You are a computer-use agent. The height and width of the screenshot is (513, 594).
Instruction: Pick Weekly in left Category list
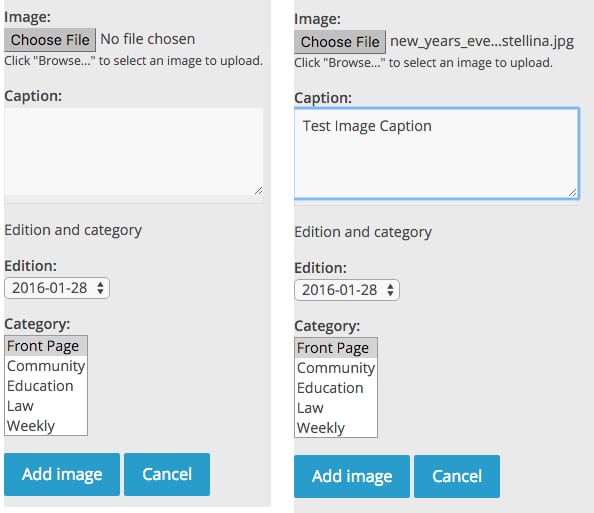46,426
